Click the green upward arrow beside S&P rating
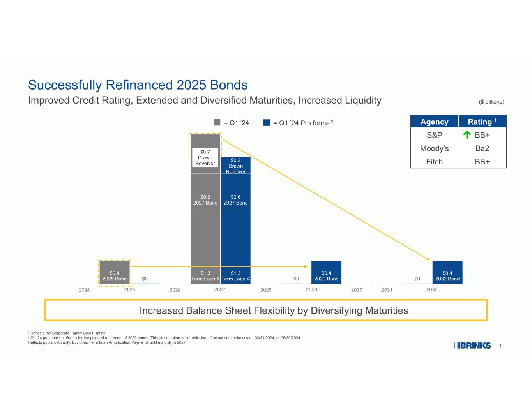The image size is (532, 411). (x=465, y=135)
